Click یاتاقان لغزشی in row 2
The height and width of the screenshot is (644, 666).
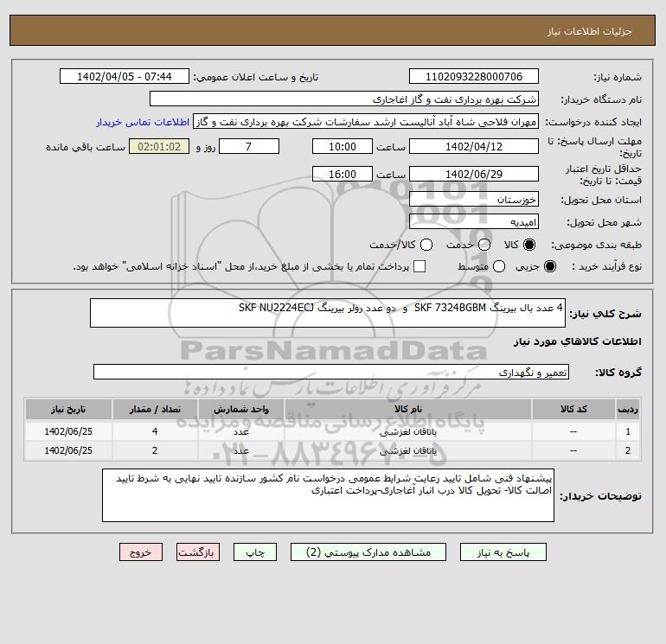click(x=407, y=451)
